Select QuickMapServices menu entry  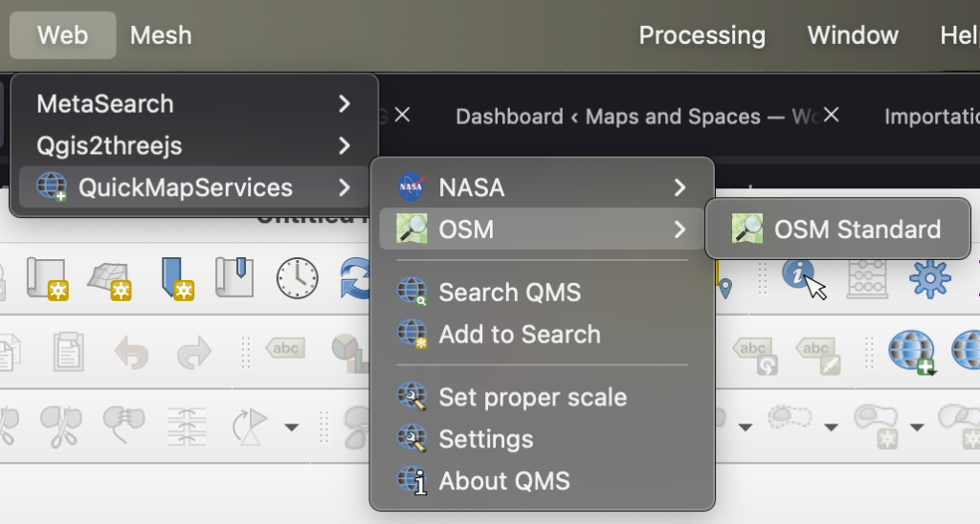point(193,187)
